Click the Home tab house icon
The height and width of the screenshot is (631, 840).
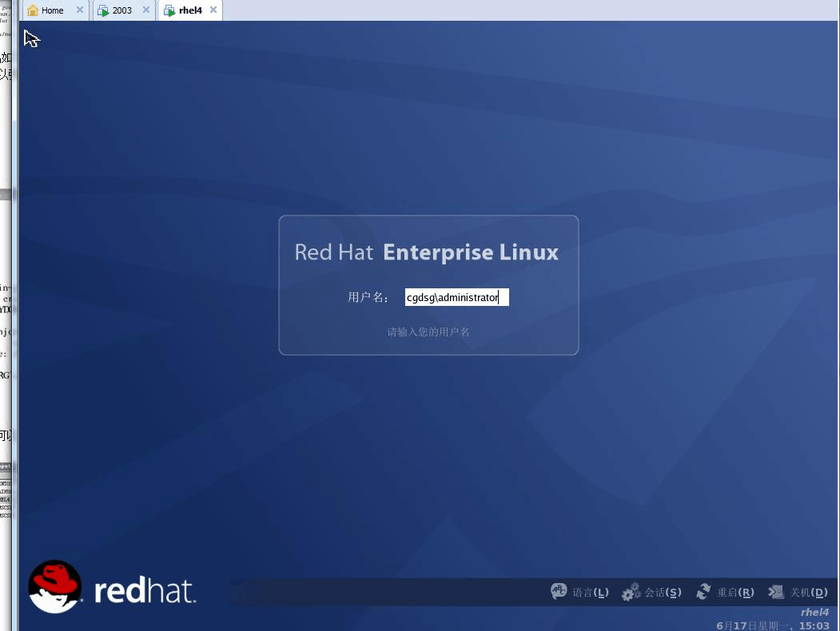[x=33, y=10]
